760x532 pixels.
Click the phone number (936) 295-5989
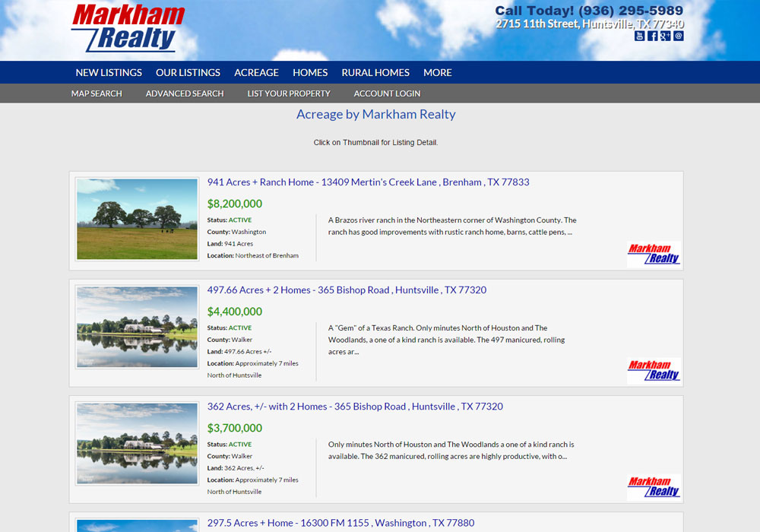coord(631,11)
